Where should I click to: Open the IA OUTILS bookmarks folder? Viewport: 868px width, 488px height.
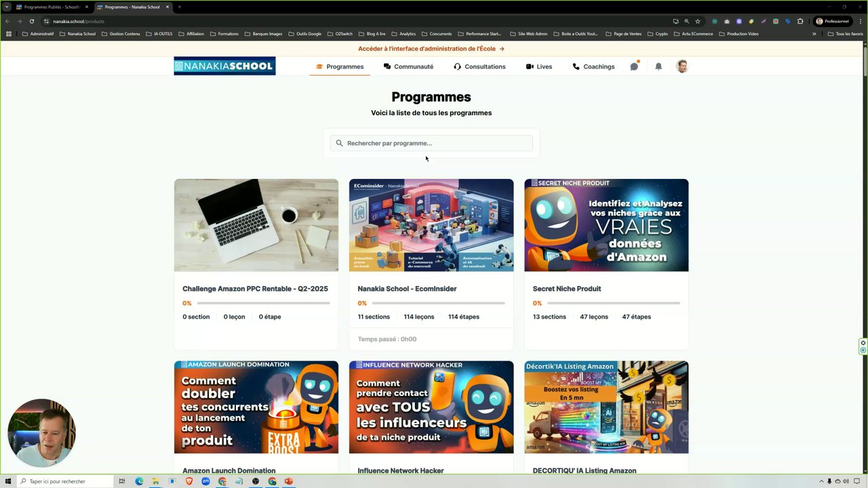point(159,34)
